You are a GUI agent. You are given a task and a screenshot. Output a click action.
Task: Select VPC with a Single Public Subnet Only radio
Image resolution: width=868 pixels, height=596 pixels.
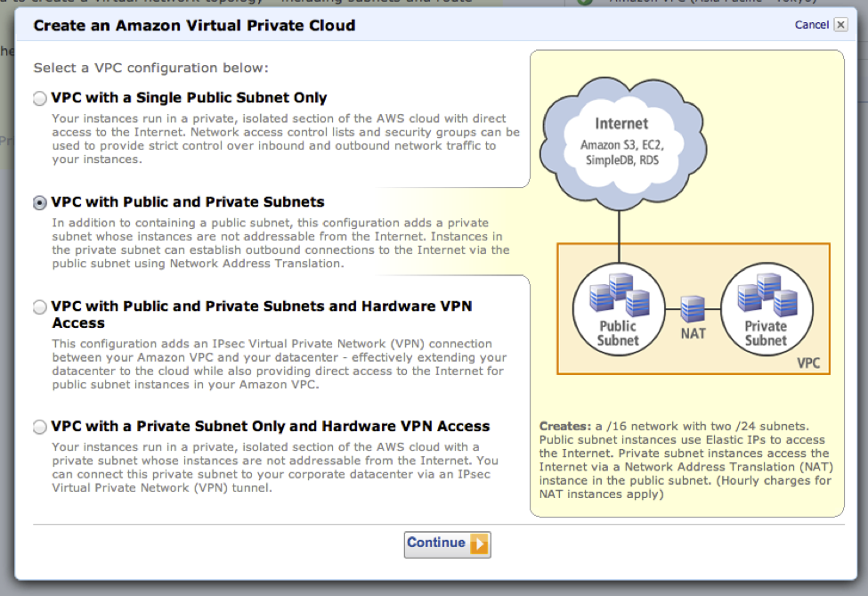(x=39, y=99)
